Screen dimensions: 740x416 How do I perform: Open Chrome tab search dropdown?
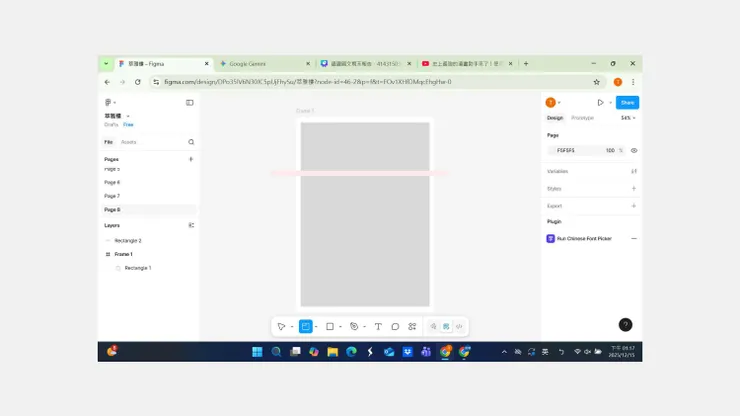106,64
